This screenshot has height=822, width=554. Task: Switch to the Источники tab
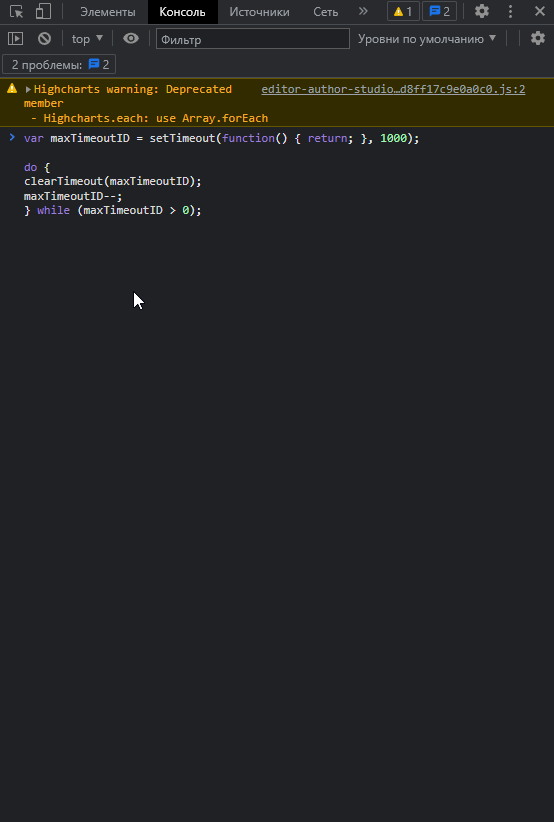[x=259, y=12]
